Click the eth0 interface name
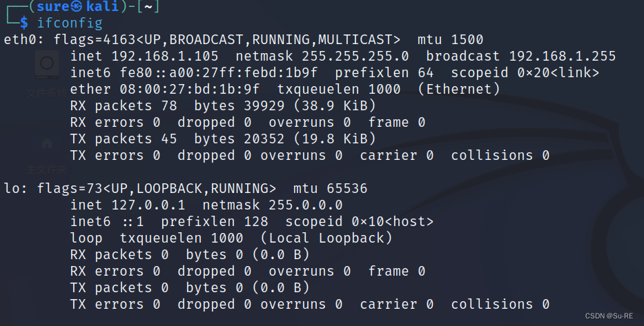This screenshot has width=644, height=326. coord(25,39)
